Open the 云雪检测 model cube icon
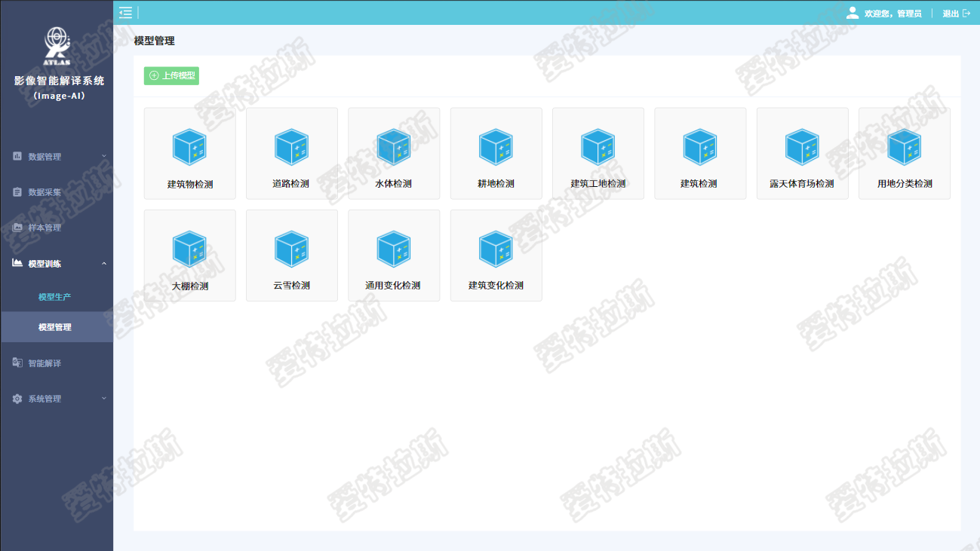 [291, 249]
